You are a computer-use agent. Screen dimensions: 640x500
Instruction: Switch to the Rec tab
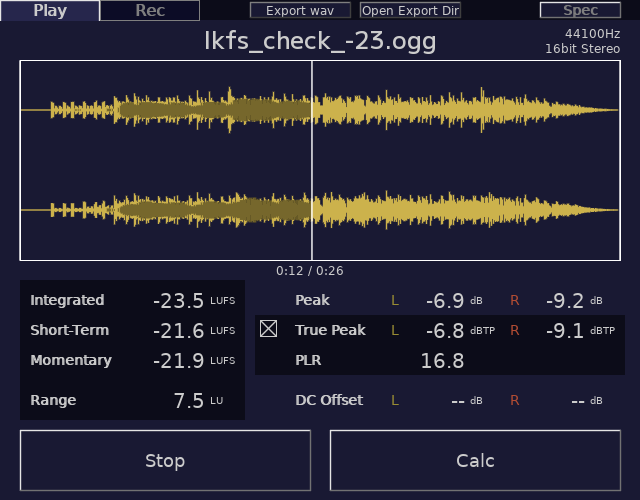coord(150,11)
